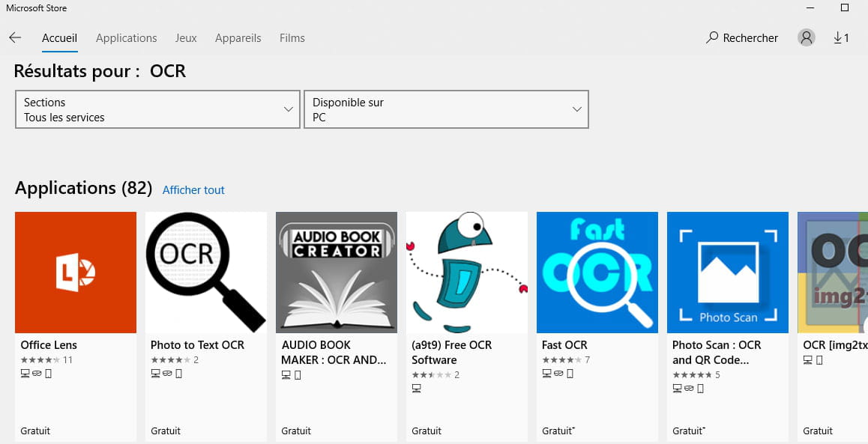Screen dimensions: 868x444
Task: Click the device compatibility icons under Fast OCR
Action: click(x=558, y=374)
